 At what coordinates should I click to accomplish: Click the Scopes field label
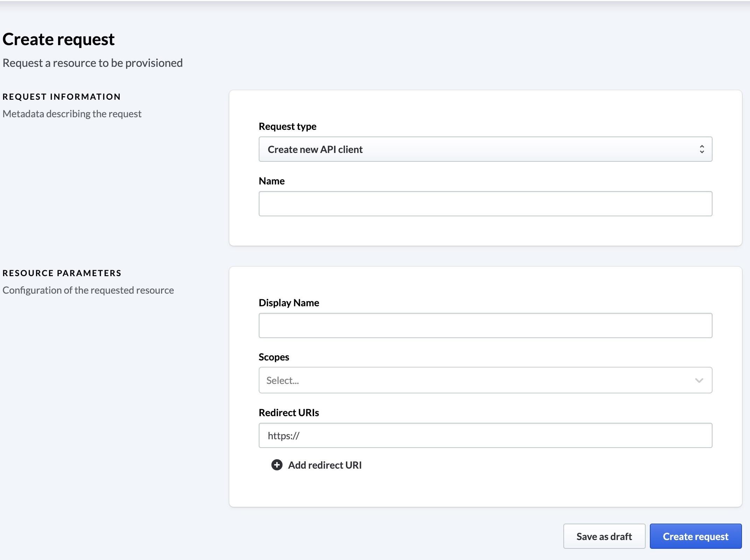coord(274,357)
